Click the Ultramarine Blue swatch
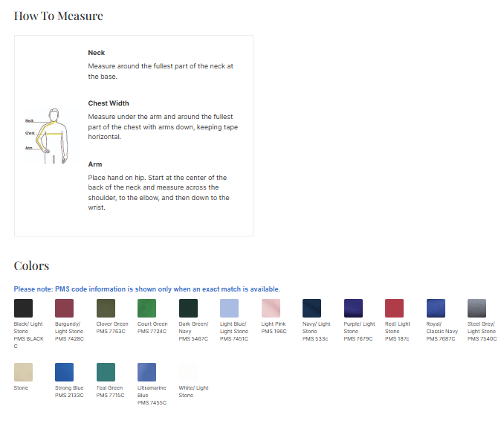The width and height of the screenshot is (504, 438). click(147, 373)
